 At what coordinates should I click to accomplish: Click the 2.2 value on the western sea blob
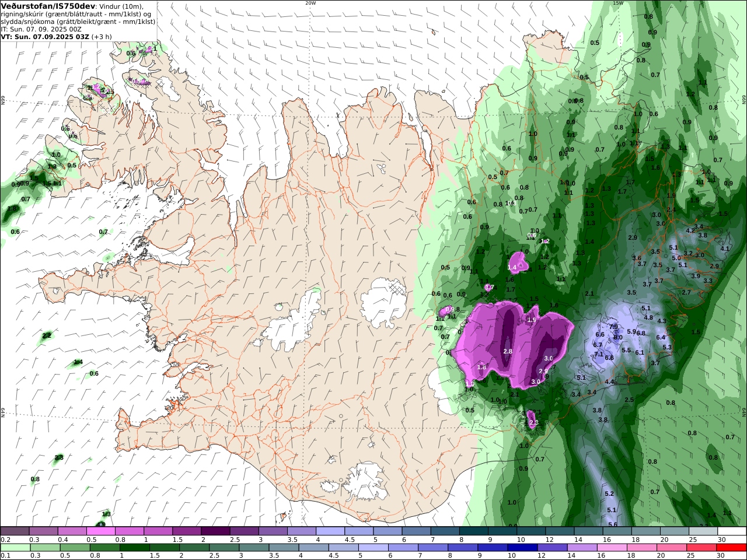click(x=47, y=335)
